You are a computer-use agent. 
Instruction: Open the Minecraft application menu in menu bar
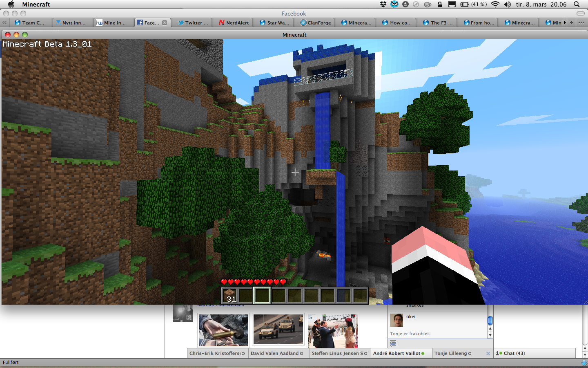click(x=36, y=4)
